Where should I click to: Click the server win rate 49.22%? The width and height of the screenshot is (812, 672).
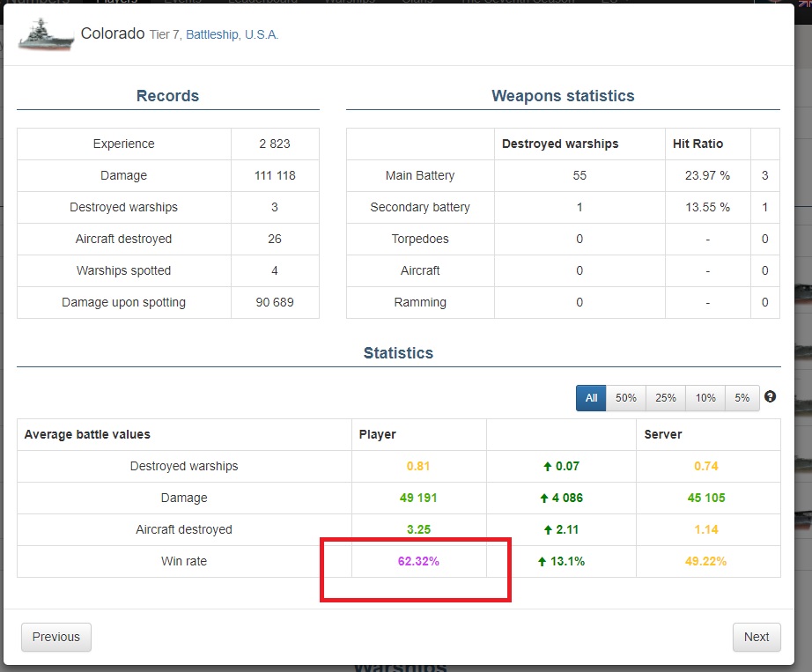[705, 561]
